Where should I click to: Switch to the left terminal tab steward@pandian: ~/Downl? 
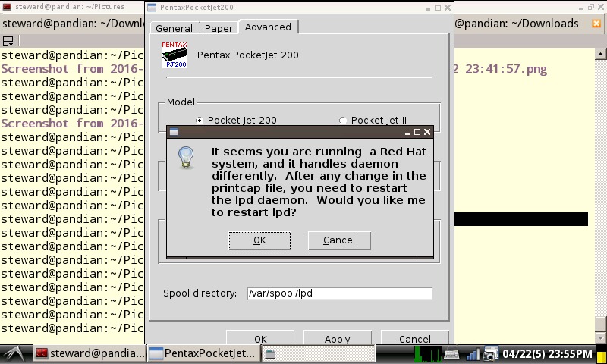pyautogui.click(x=72, y=24)
